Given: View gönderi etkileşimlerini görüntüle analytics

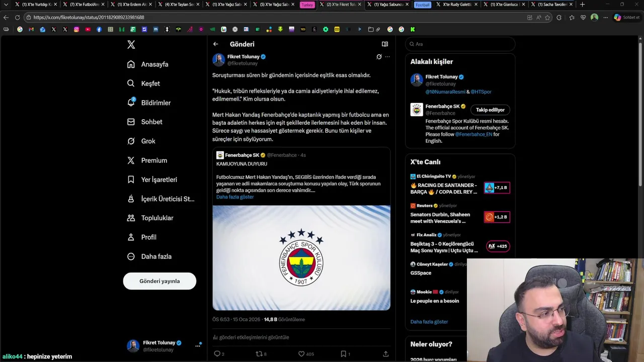Looking at the screenshot, I should (251, 337).
